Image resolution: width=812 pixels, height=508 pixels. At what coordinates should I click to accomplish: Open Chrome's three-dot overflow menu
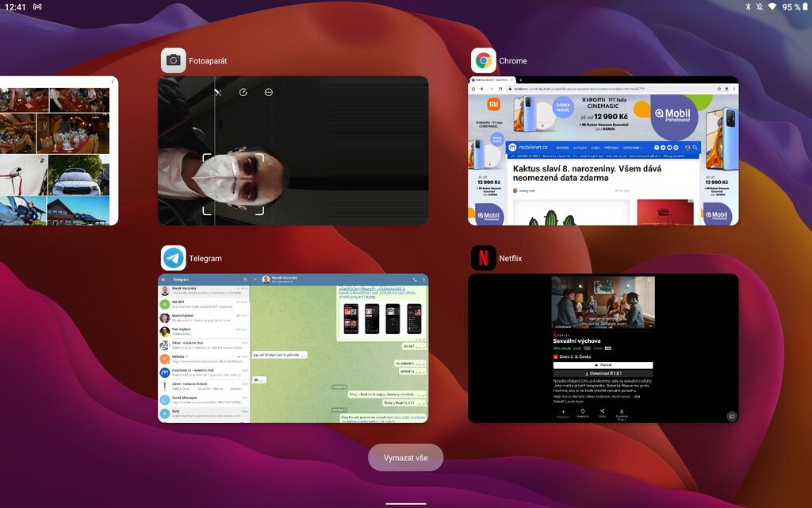click(x=733, y=87)
